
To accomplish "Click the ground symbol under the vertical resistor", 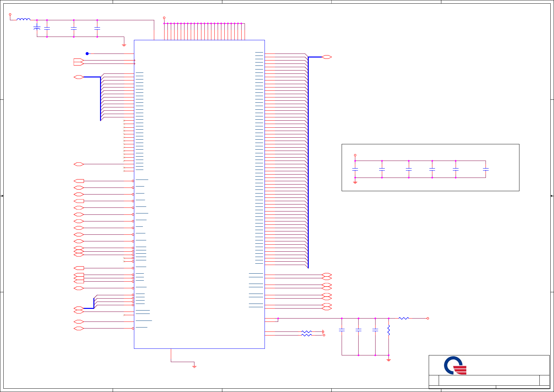I will pos(388,360).
